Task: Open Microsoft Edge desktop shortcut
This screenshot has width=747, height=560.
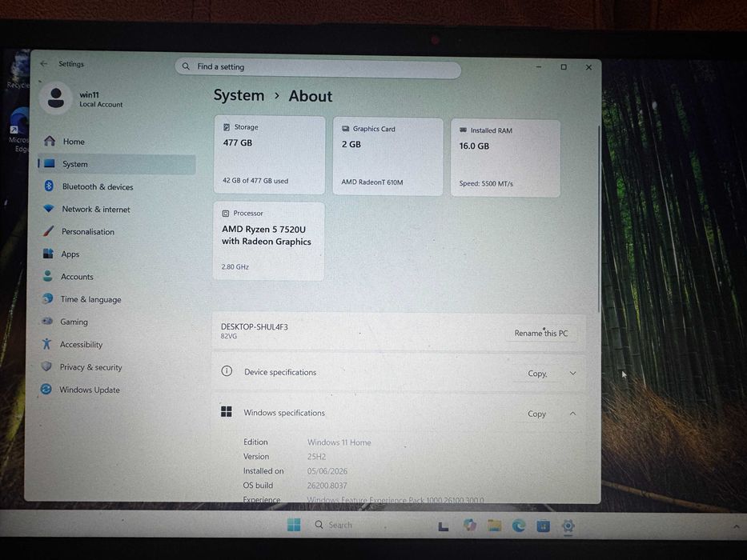Action: [x=19, y=130]
